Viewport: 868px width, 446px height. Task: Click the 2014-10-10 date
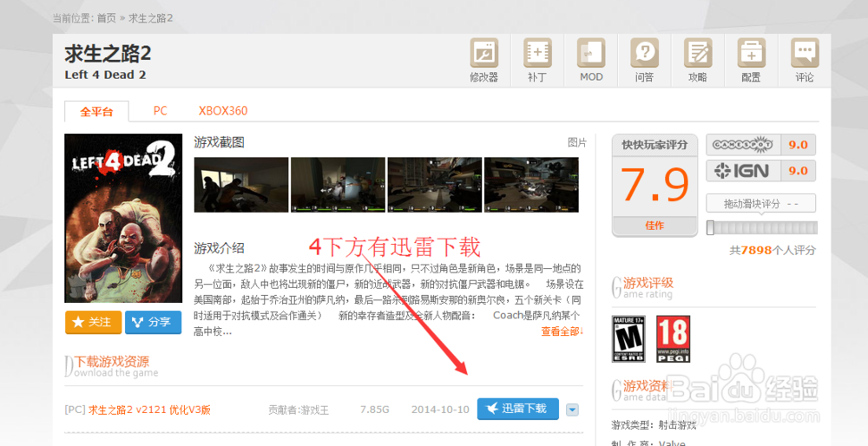440,410
